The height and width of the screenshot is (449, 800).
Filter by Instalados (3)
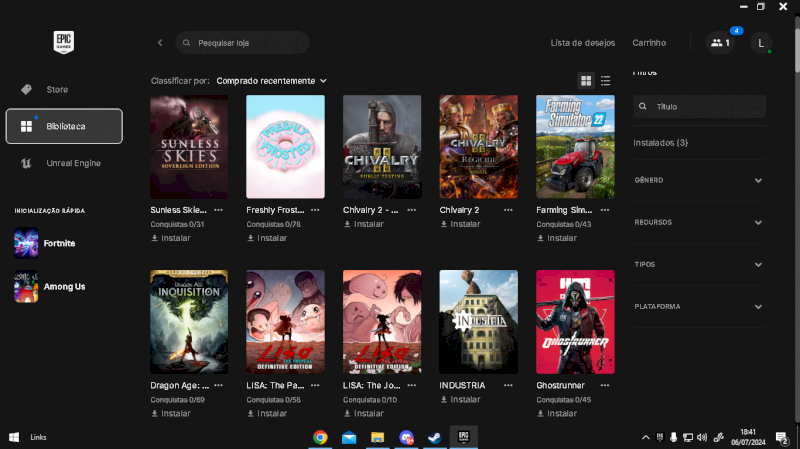tap(661, 143)
